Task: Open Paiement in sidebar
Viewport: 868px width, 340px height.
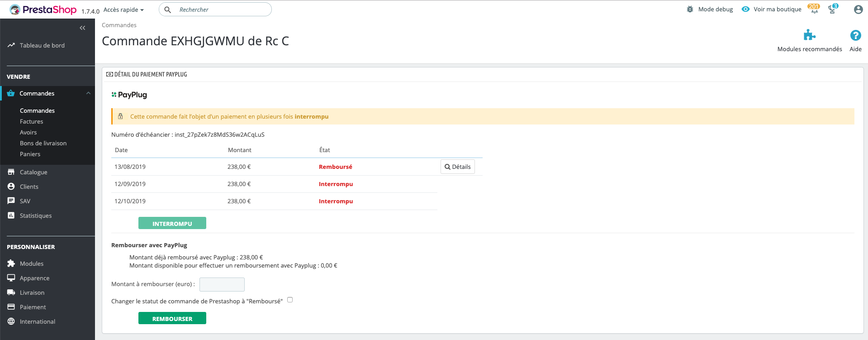Action: coord(33,307)
